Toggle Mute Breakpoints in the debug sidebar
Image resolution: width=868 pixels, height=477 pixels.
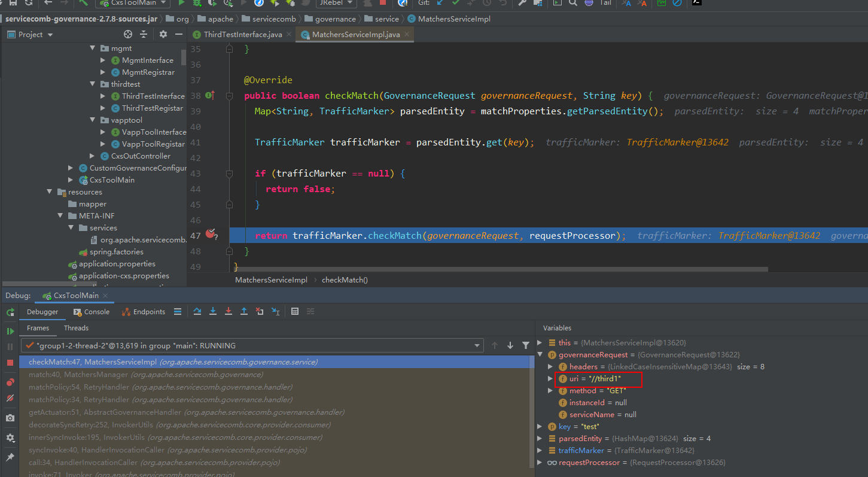(x=10, y=398)
